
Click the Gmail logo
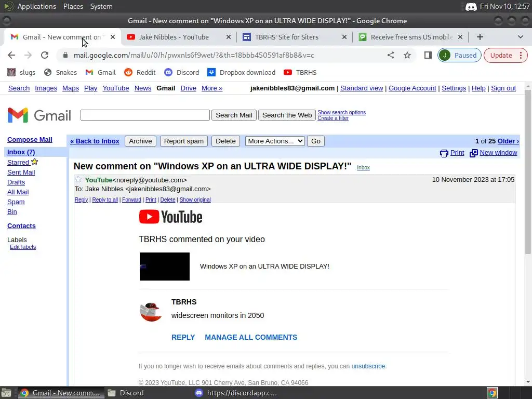point(39,115)
